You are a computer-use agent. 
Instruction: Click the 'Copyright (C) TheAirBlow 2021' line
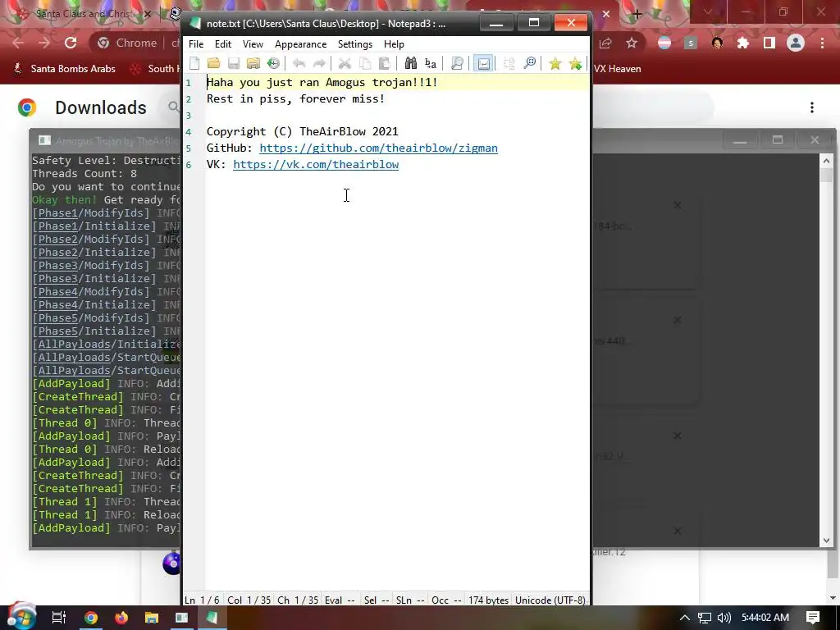pyautogui.click(x=302, y=131)
